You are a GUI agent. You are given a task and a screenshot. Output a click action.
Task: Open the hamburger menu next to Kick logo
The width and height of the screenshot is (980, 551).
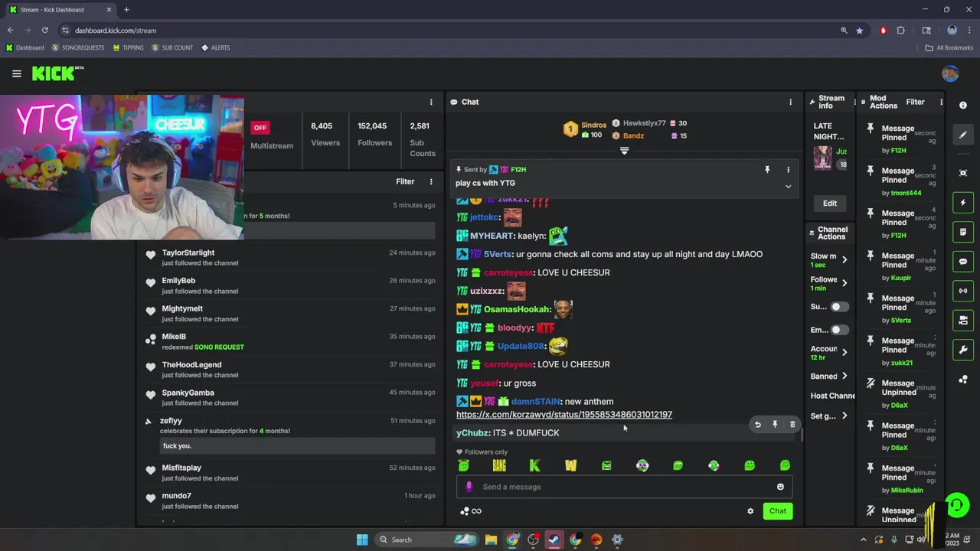(16, 73)
